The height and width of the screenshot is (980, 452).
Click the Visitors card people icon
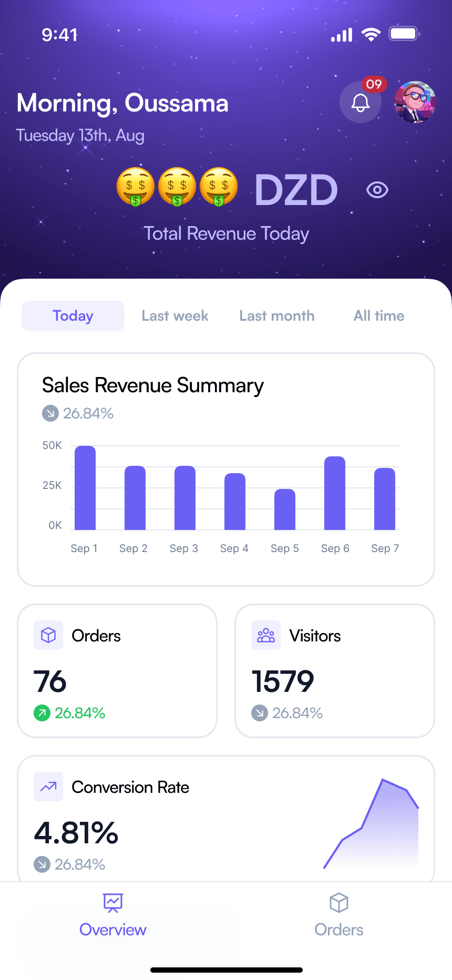266,635
